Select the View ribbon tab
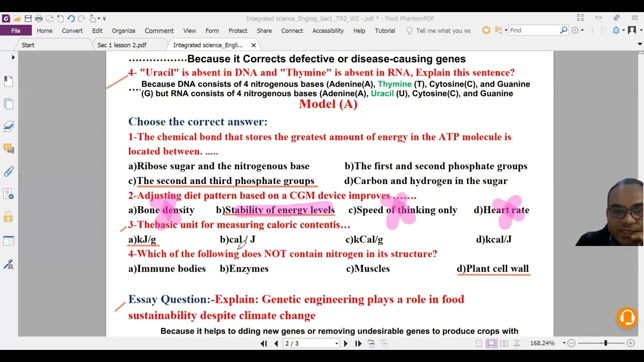 tap(190, 31)
